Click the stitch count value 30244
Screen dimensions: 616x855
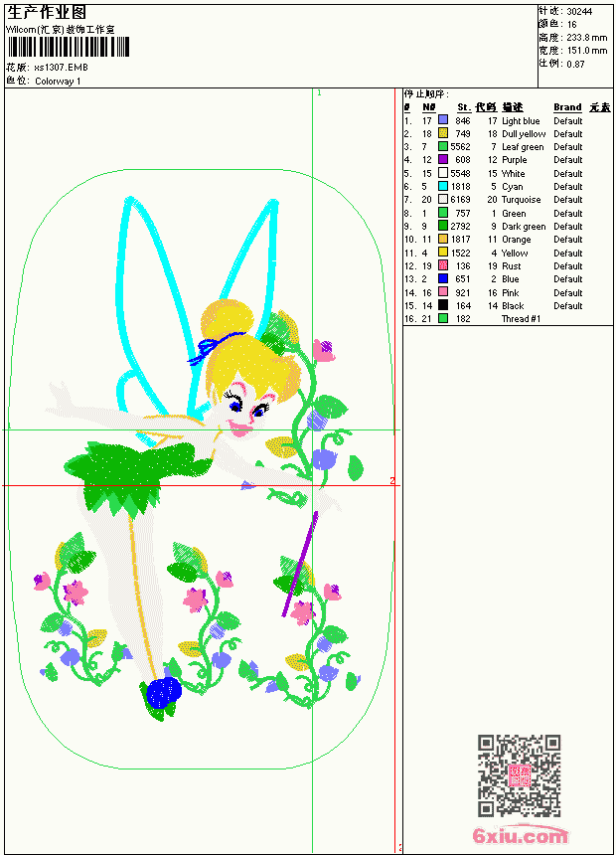click(x=579, y=12)
